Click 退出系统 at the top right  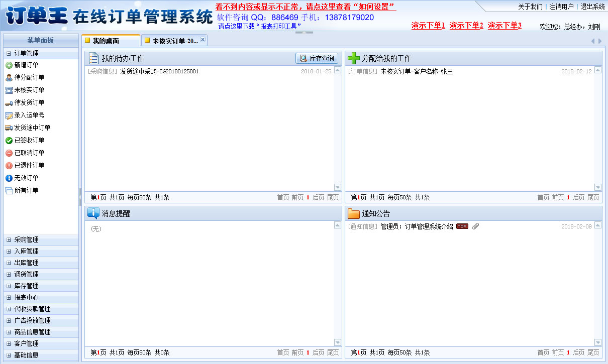tap(593, 7)
